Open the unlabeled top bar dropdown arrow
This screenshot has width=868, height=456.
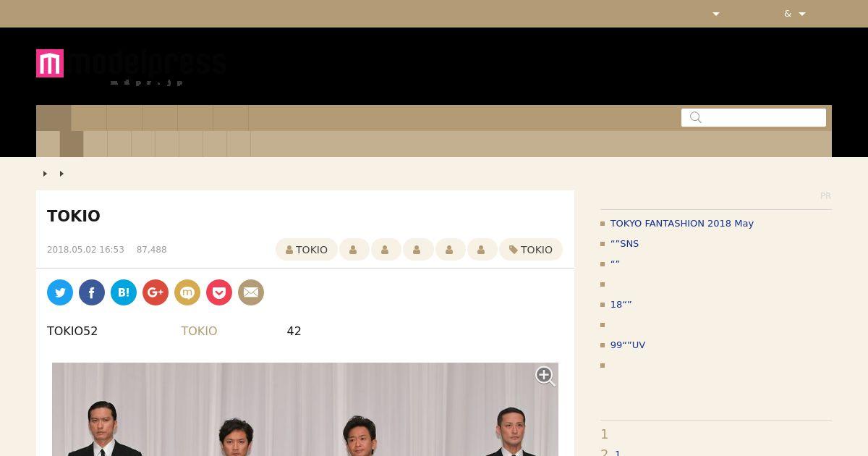coord(716,14)
